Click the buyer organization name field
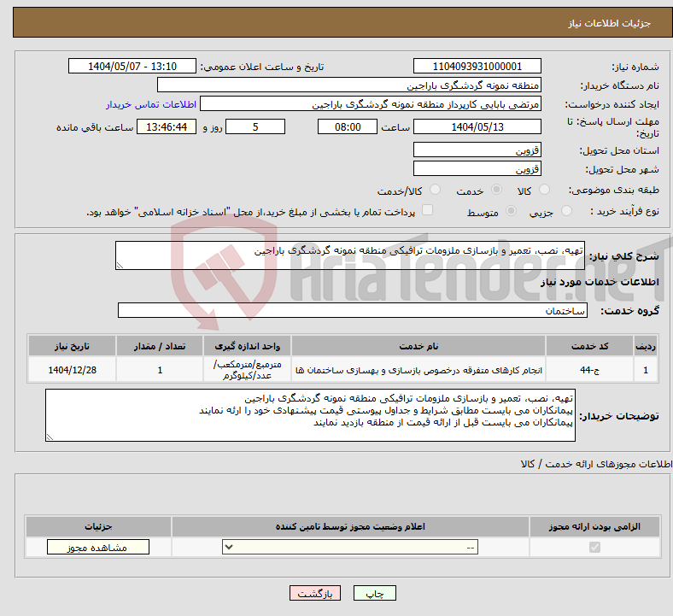 click(x=349, y=85)
